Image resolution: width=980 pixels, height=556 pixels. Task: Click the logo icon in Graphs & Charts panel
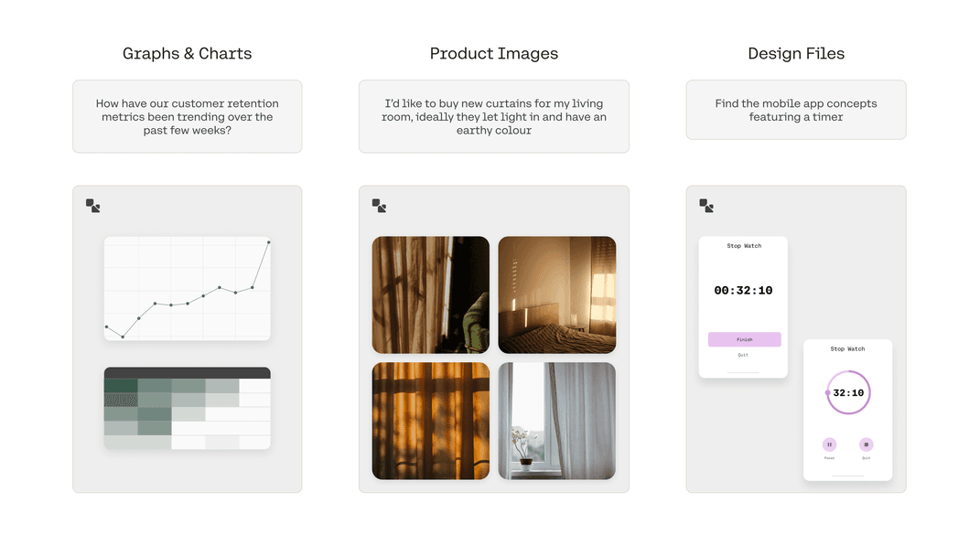pyautogui.click(x=93, y=206)
